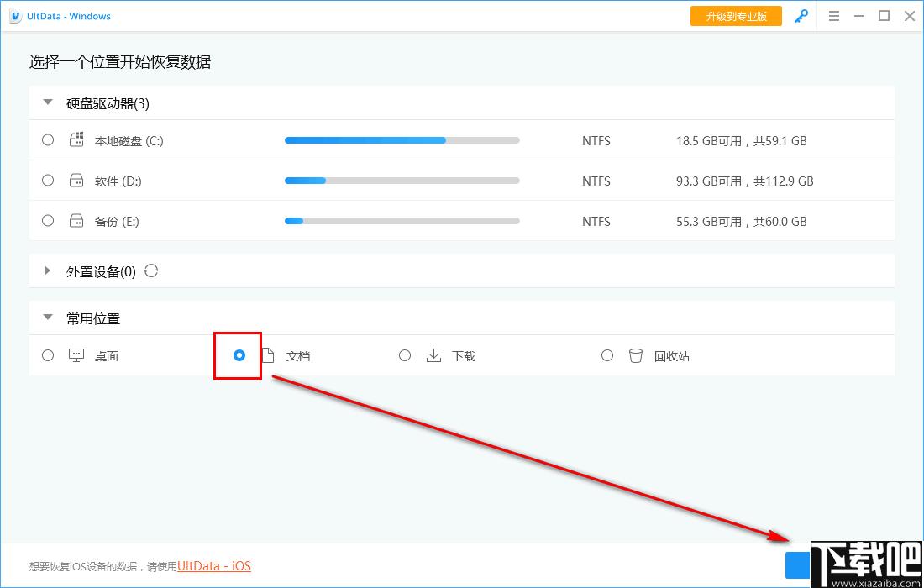Click the D drive usage bar
Viewport: 924px width, 588px height.
point(402,181)
